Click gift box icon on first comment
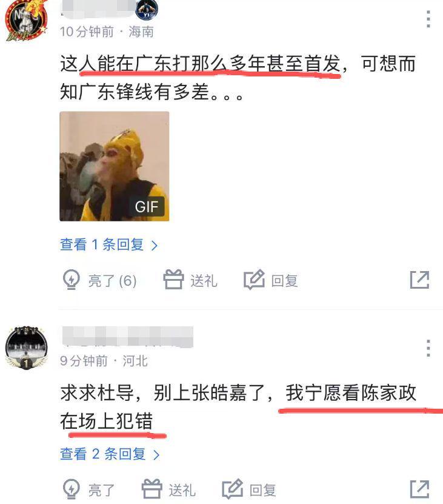Image resolution: width=443 pixels, height=504 pixels. 173,280
